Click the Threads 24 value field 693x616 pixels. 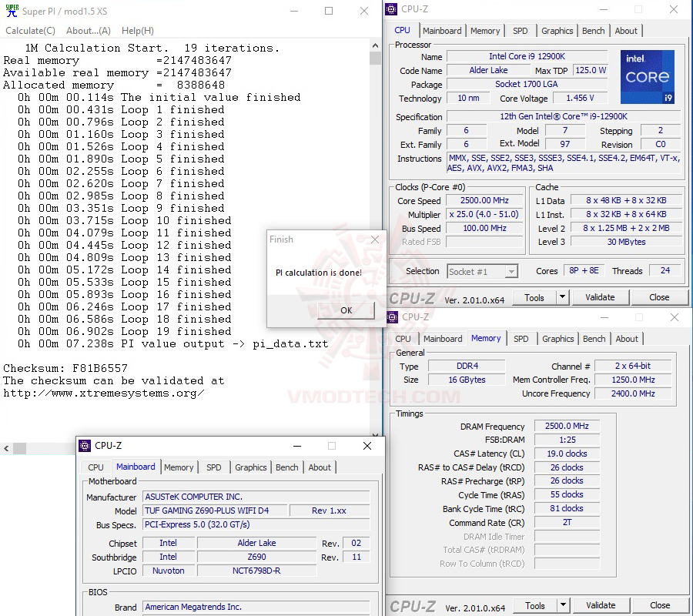click(665, 270)
